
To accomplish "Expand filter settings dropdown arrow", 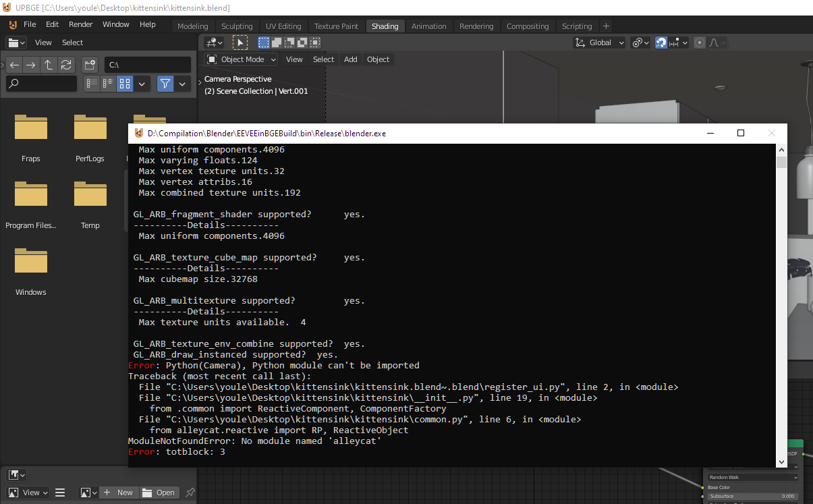I will click(x=182, y=84).
